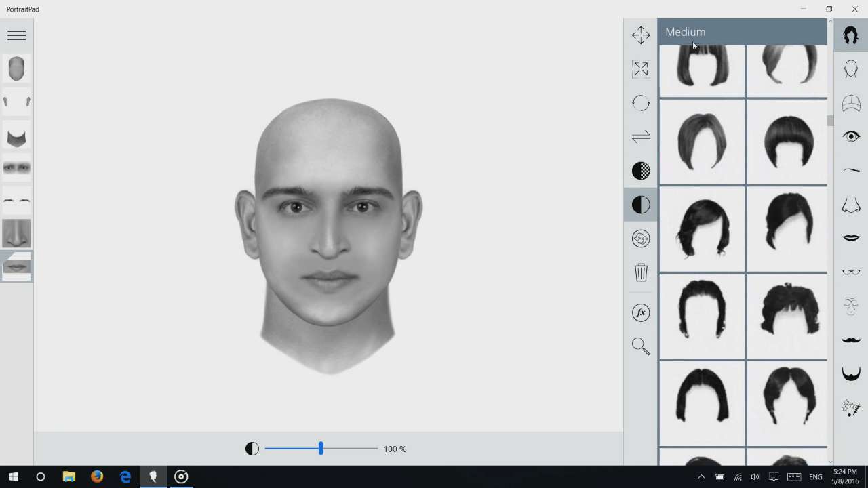
Task: Activate the Resize tool
Action: click(641, 69)
